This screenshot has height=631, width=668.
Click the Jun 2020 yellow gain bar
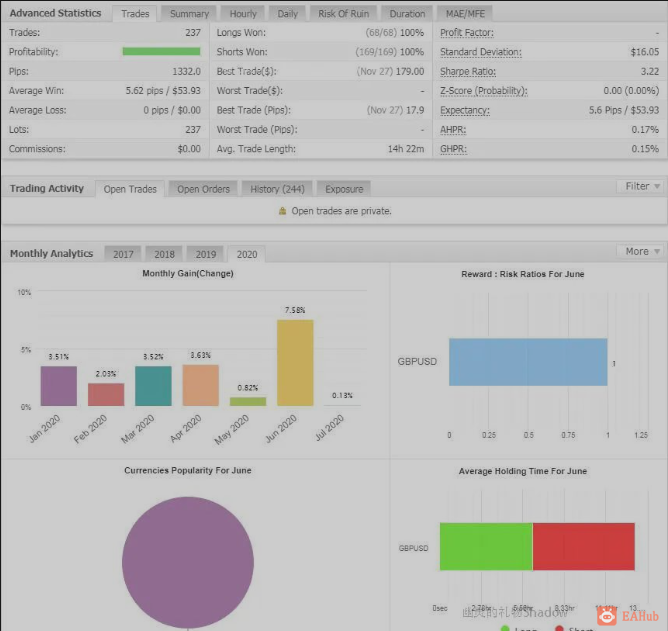click(x=295, y=363)
